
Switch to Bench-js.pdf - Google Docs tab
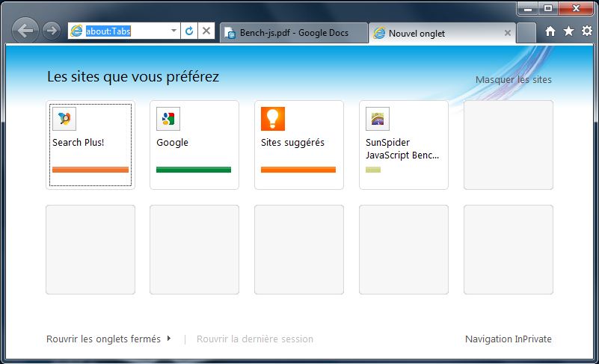(x=294, y=33)
